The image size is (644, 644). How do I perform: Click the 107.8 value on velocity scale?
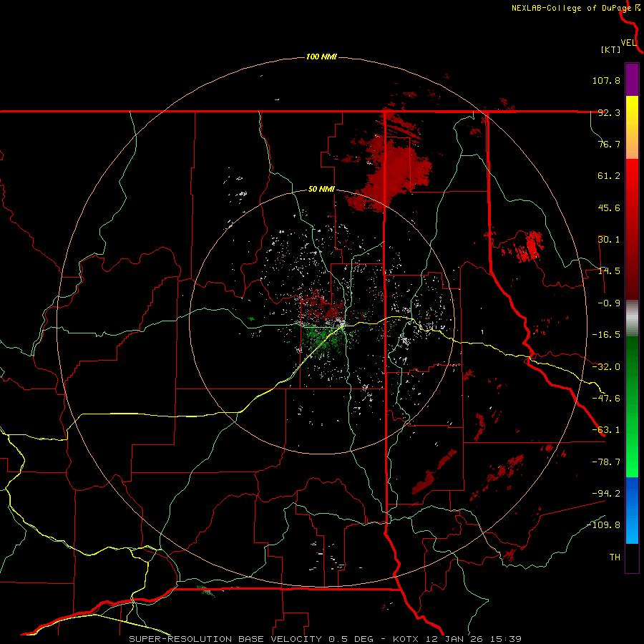606,80
